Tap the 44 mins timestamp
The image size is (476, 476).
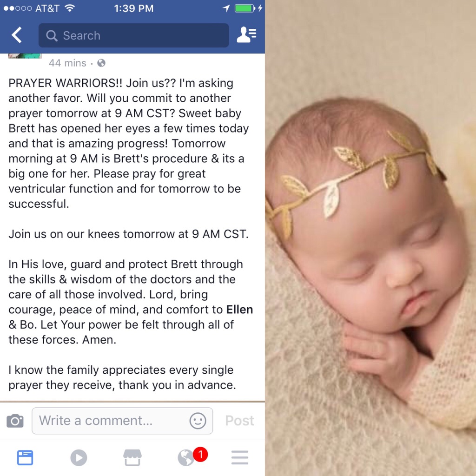point(67,63)
